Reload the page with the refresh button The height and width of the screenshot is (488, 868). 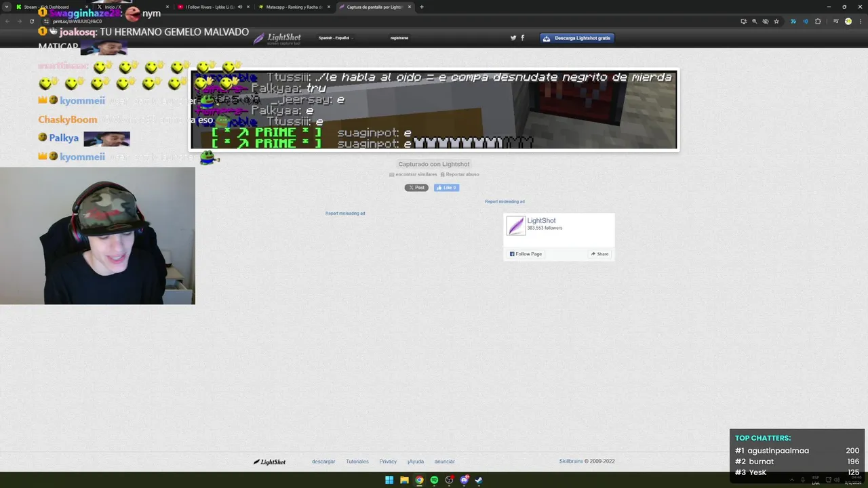pyautogui.click(x=31, y=21)
